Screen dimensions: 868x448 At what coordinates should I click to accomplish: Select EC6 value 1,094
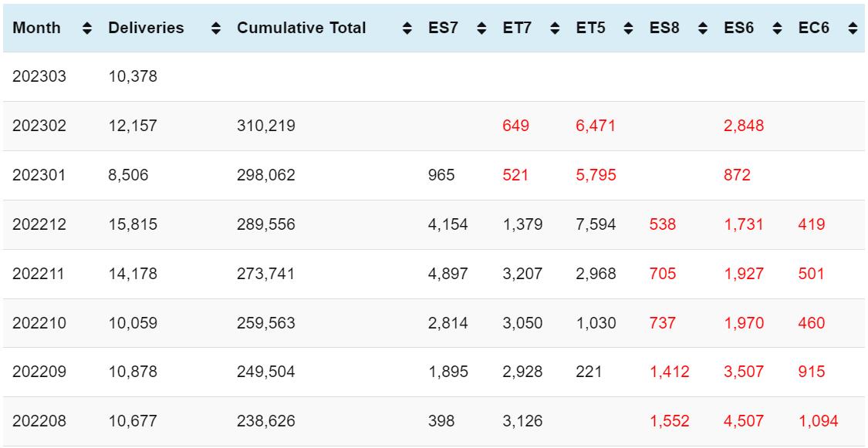tap(818, 422)
